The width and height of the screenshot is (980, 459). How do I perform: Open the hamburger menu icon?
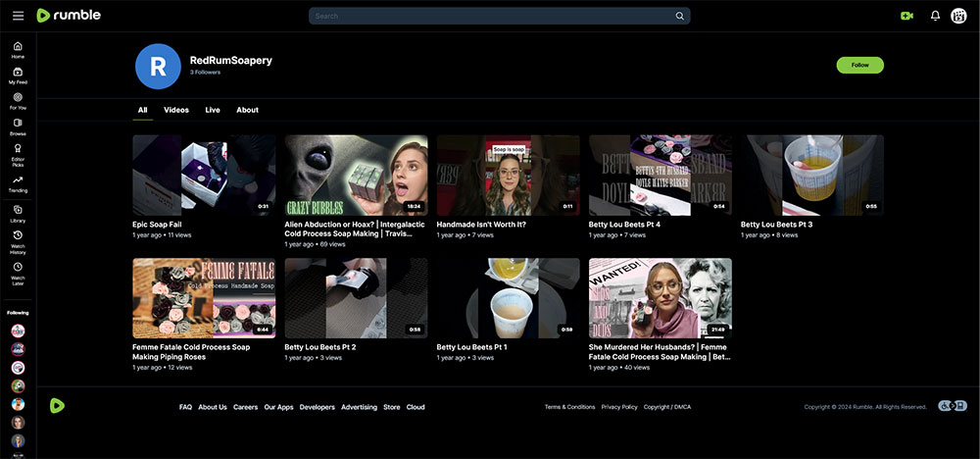click(x=18, y=16)
